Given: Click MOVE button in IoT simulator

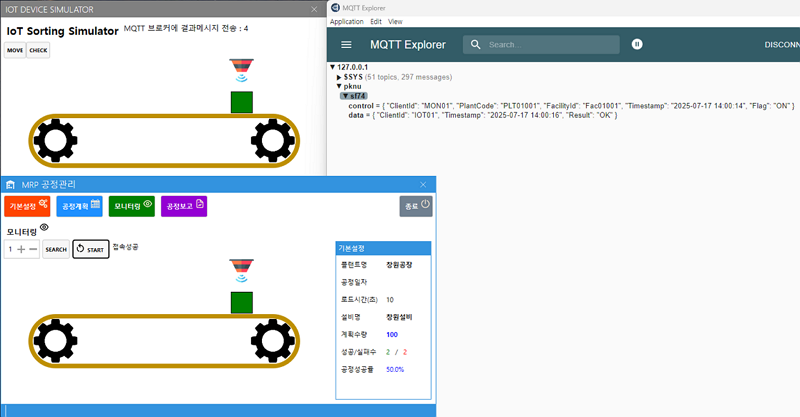Looking at the screenshot, I should point(15,50).
